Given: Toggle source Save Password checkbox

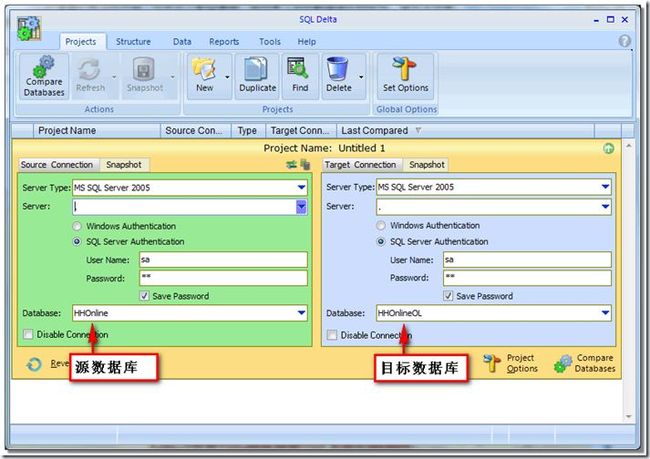Looking at the screenshot, I should pos(144,296).
